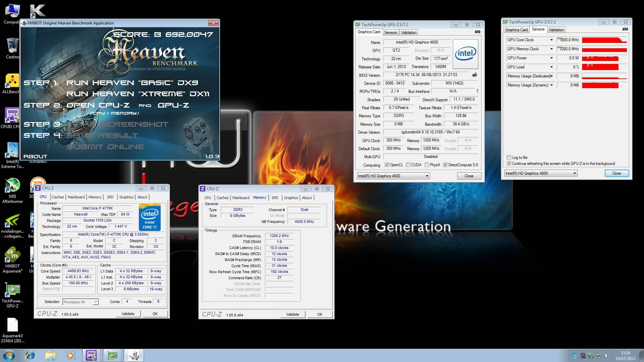The width and height of the screenshot is (644, 362).
Task: Enable Log to file checkbox
Action: coord(509,158)
